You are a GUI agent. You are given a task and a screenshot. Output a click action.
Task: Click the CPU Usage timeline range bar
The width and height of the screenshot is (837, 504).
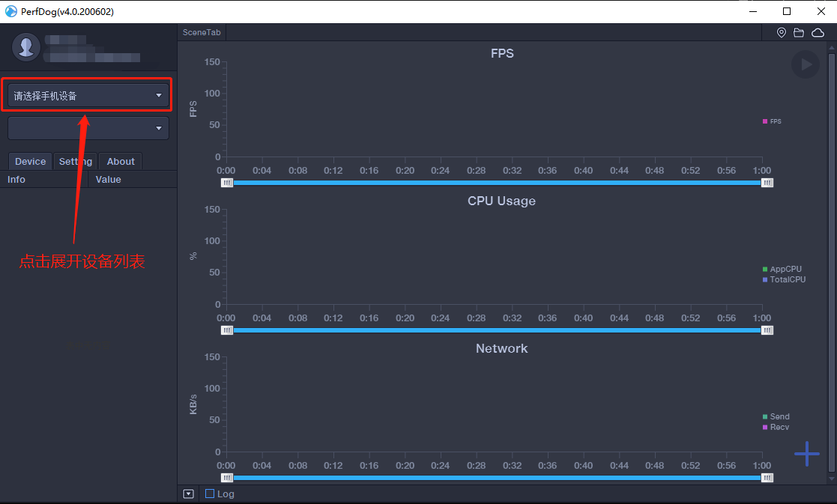497,331
